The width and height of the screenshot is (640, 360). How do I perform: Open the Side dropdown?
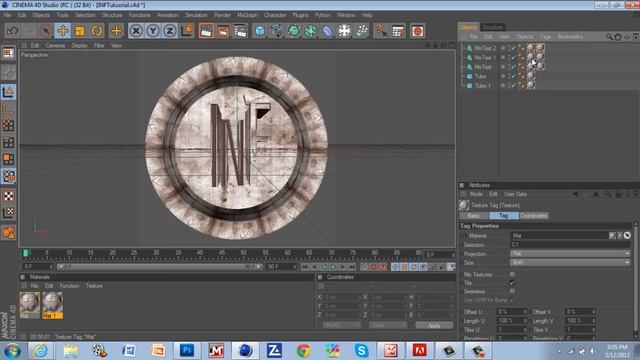(570, 262)
